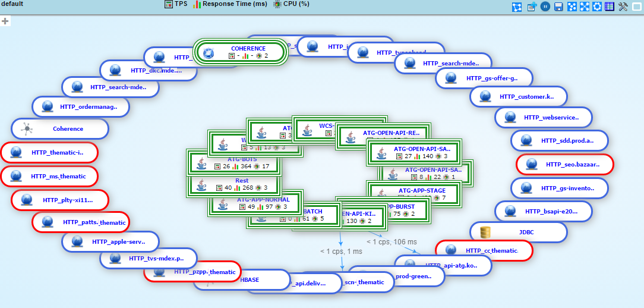
Task: Select the HTTP_gs-offer-g.. node
Action: pyautogui.click(x=484, y=78)
